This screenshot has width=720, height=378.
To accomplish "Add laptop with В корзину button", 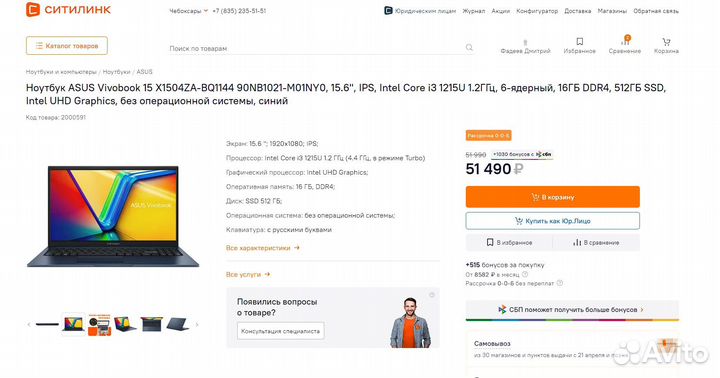I will tap(552, 197).
